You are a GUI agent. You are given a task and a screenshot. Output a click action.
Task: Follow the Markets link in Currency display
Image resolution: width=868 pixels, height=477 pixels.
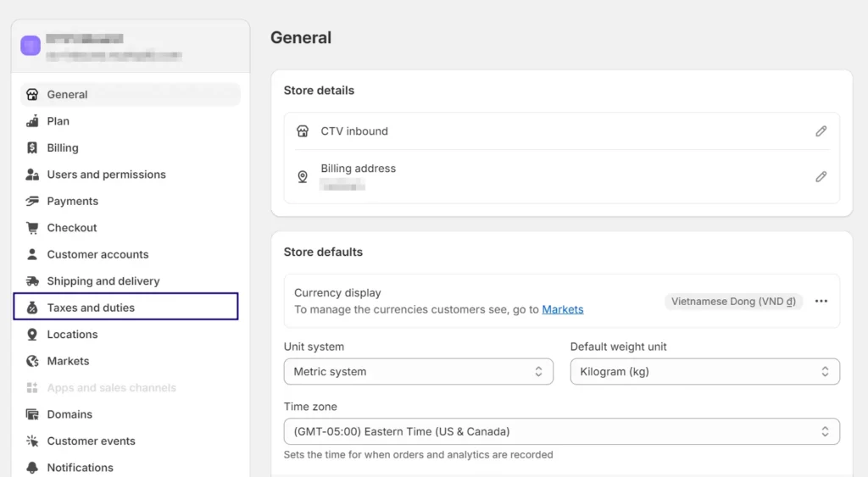[x=563, y=309]
